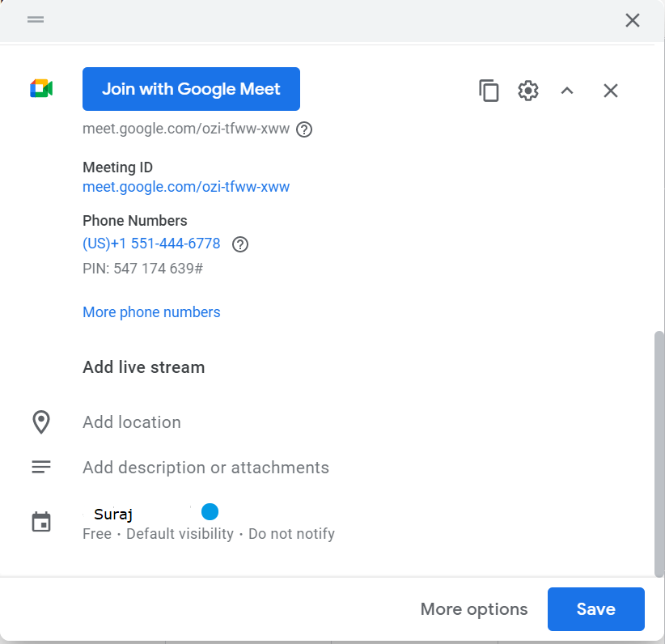
Task: Click the Phone Numbers heading
Action: (135, 221)
